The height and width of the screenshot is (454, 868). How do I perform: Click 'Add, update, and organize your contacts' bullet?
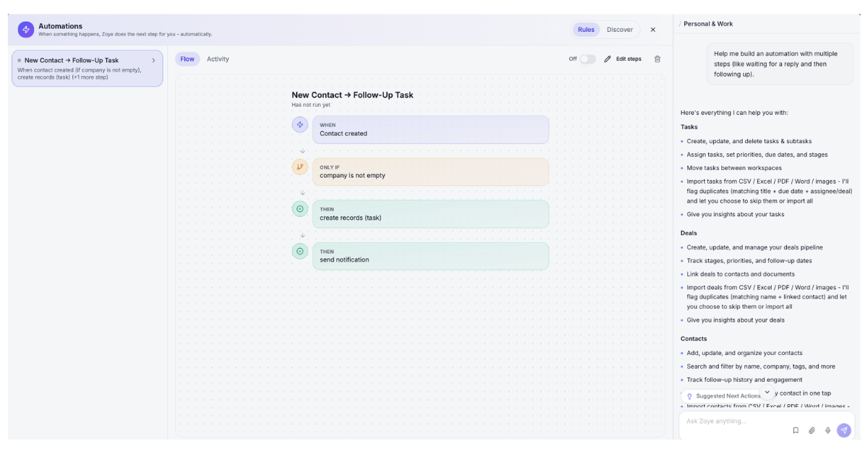tap(744, 353)
